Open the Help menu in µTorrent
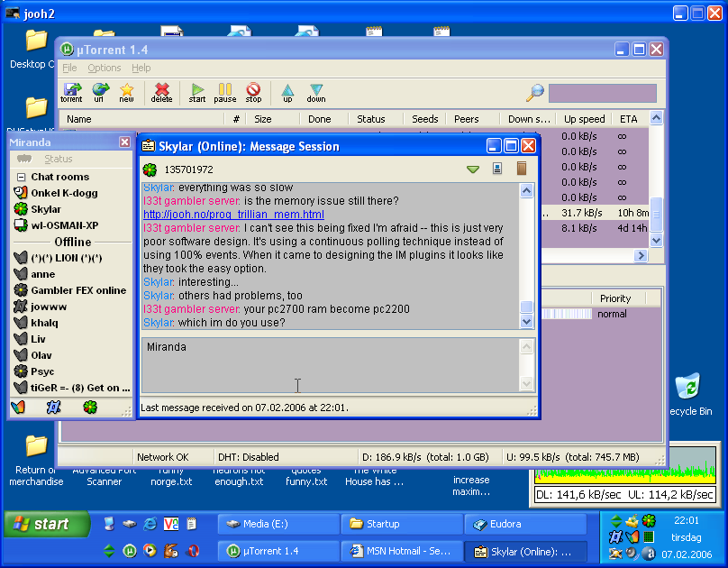The height and width of the screenshot is (568, 728). pos(141,68)
